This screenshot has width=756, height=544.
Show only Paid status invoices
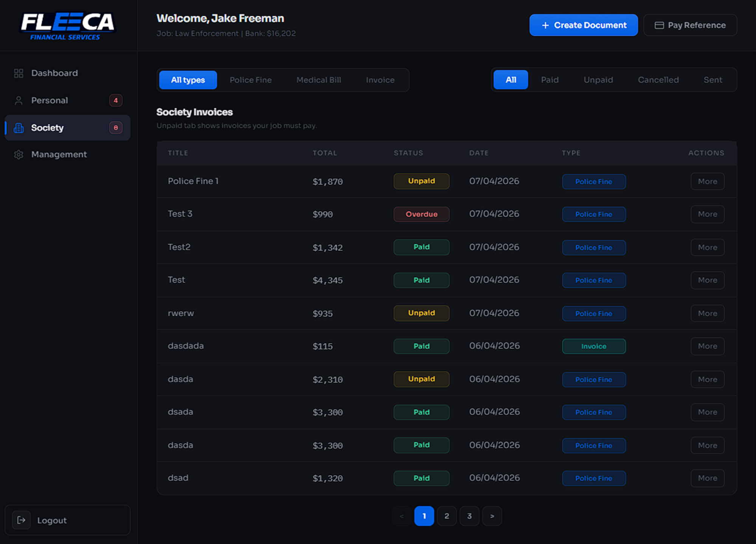tap(550, 80)
